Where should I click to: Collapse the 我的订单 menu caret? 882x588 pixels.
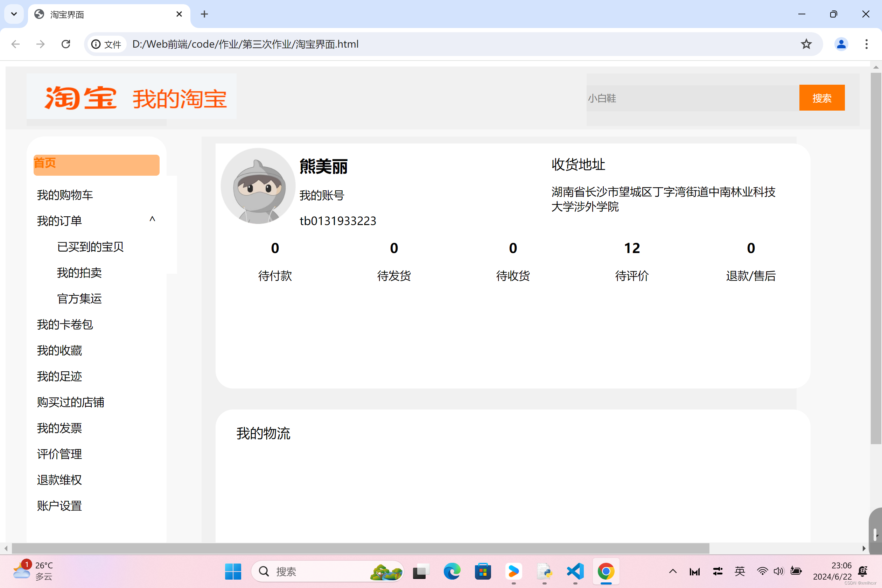pos(152,219)
